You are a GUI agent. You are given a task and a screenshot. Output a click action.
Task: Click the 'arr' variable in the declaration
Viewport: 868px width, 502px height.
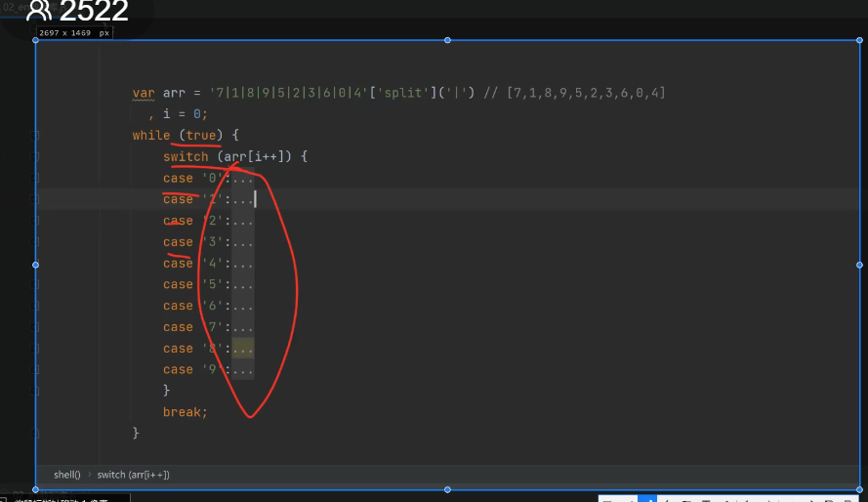coord(174,93)
